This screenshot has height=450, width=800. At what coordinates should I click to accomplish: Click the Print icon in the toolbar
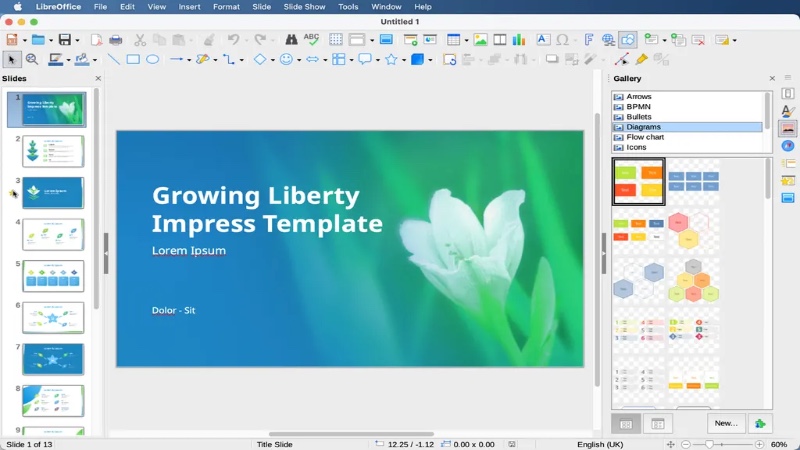116,40
